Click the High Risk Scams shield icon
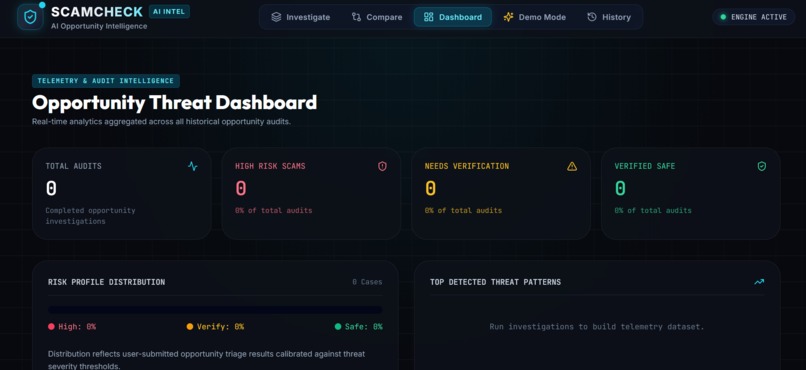 point(382,166)
